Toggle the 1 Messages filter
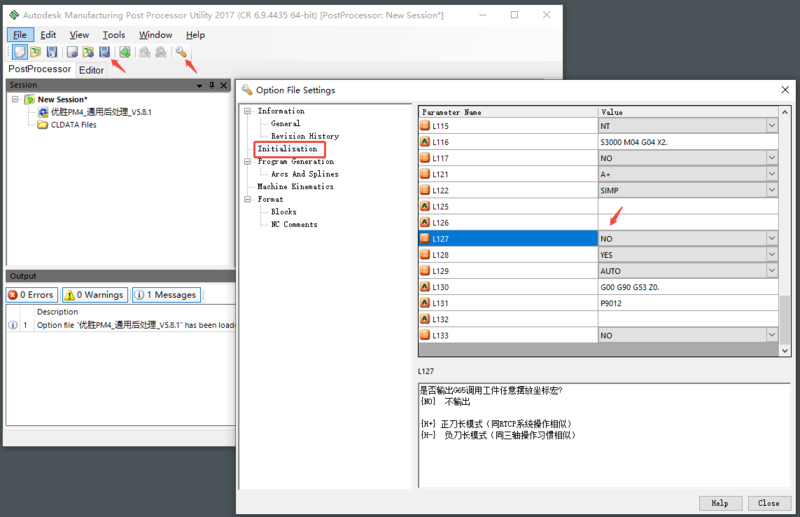 click(x=166, y=295)
